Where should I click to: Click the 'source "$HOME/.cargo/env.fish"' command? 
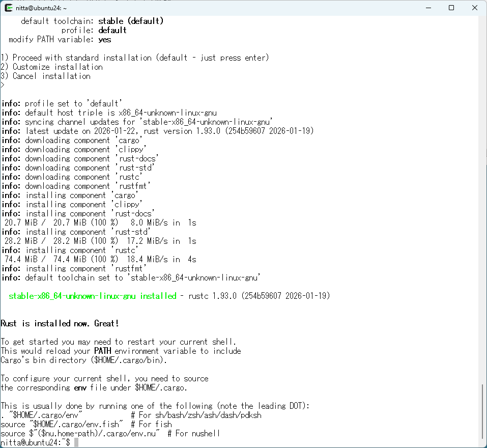point(62,425)
